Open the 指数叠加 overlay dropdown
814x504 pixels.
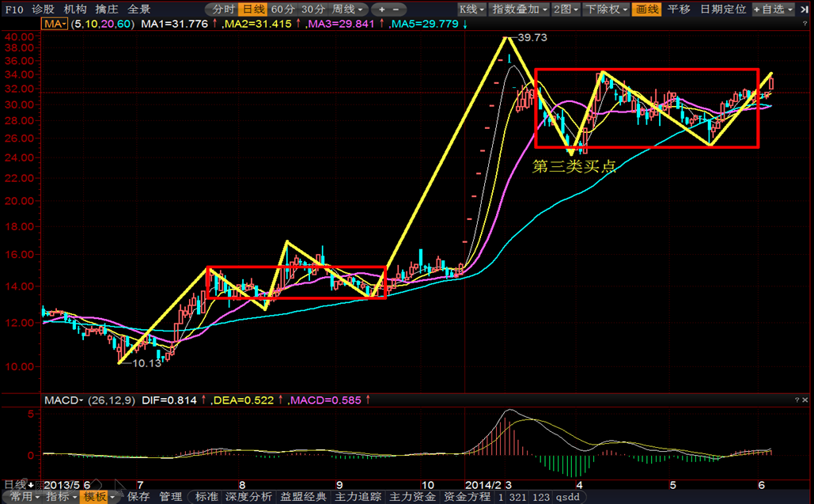[519, 9]
